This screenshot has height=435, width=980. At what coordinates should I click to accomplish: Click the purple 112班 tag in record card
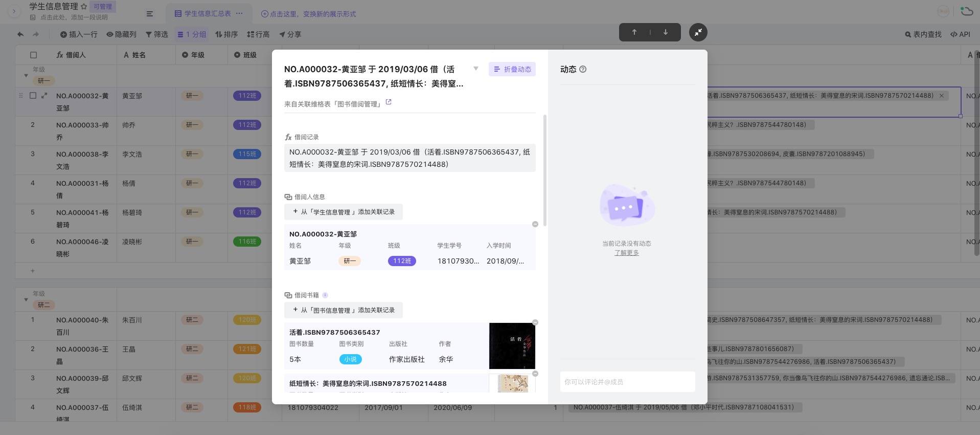[x=402, y=261]
